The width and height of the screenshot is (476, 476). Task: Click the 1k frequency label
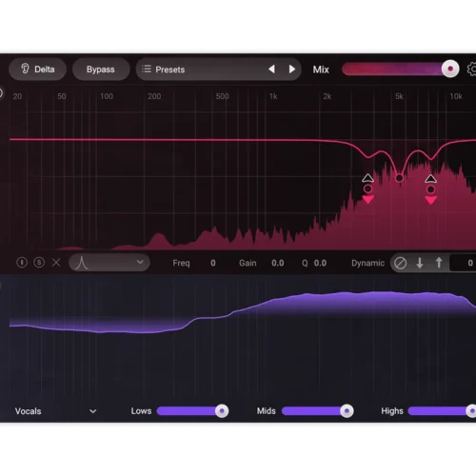273,96
